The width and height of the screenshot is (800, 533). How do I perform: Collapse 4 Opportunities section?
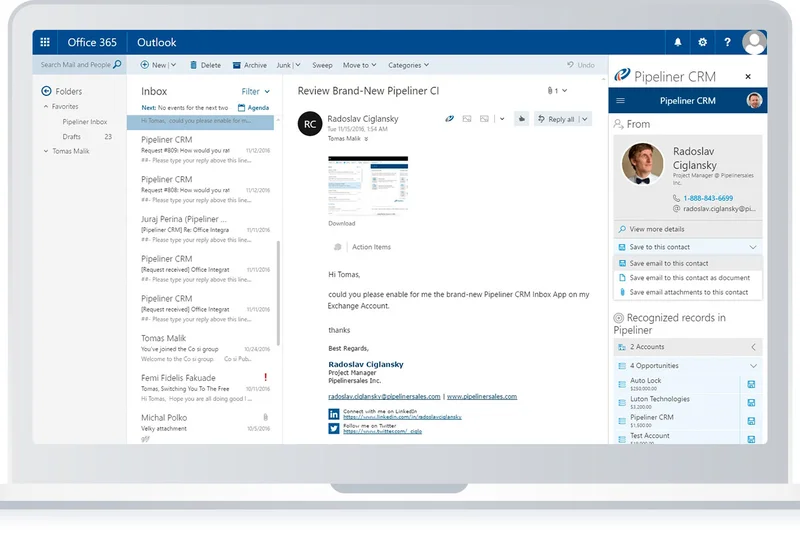[x=753, y=366]
